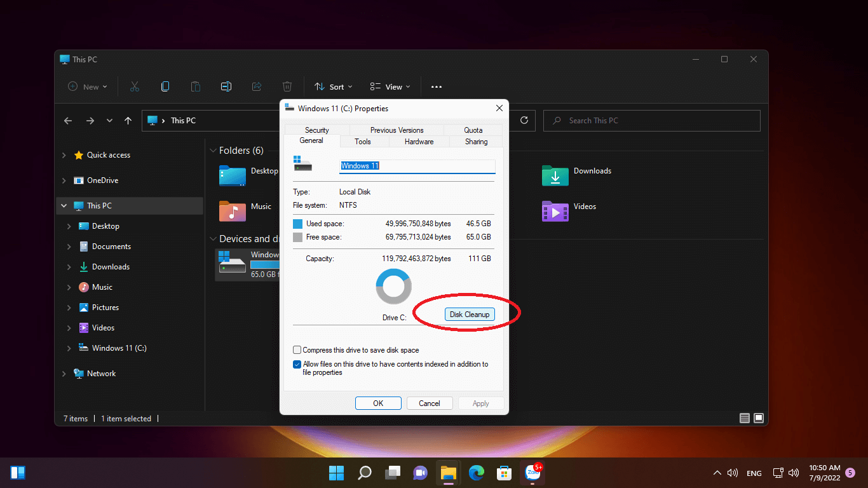This screenshot has height=488, width=868.
Task: Open Task View from taskbar
Action: click(393, 473)
